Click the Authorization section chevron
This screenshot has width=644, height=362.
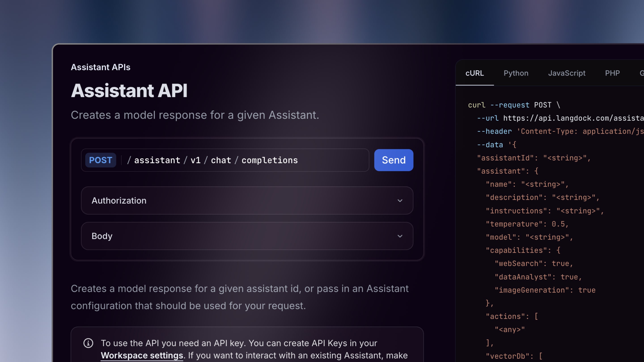point(400,201)
